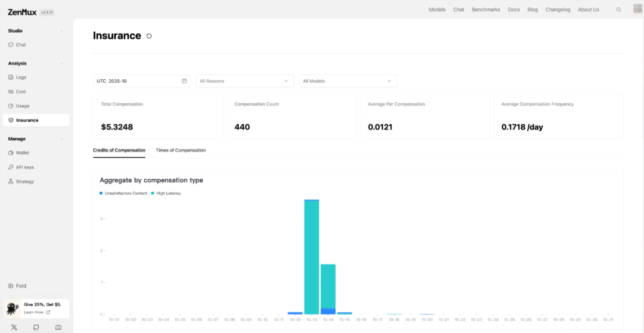
Task: Click the Aggregate by compensation type heading
Action: click(151, 180)
